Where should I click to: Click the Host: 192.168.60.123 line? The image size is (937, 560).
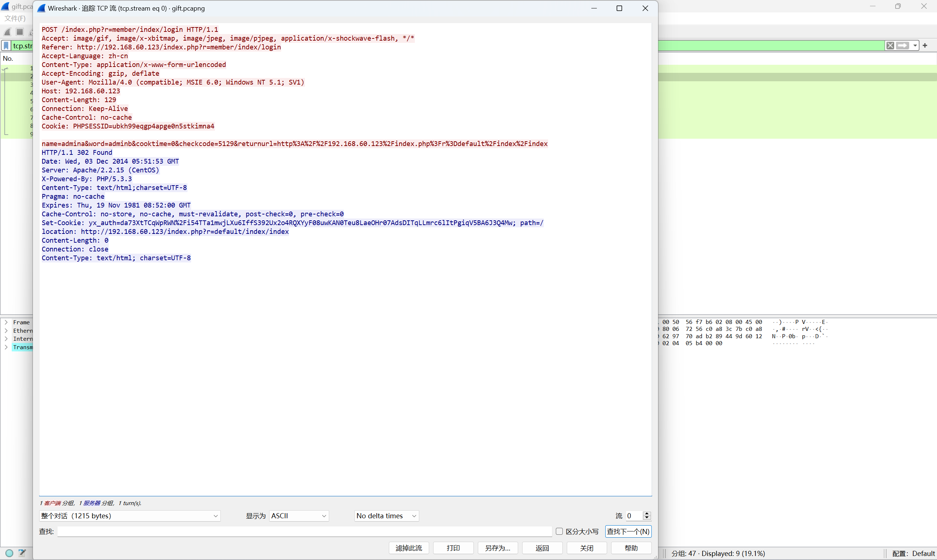[x=81, y=91]
